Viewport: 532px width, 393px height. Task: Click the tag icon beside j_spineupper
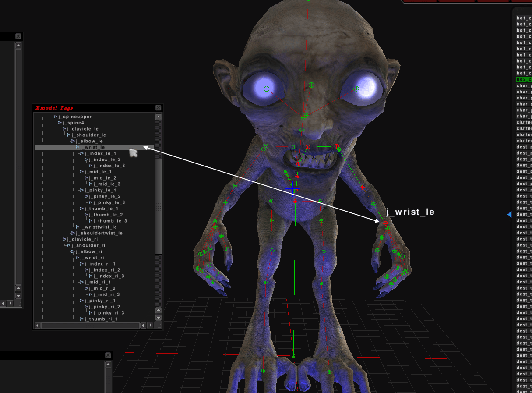click(56, 117)
